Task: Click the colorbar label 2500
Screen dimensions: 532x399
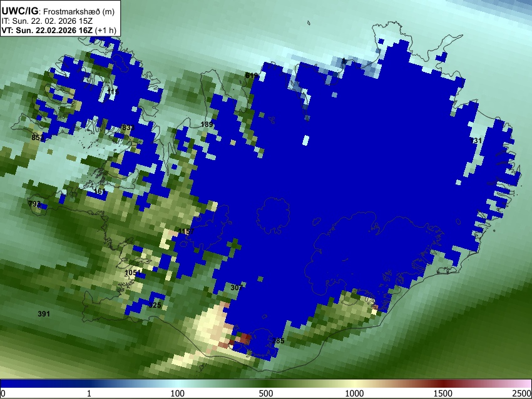Action: 522,393
